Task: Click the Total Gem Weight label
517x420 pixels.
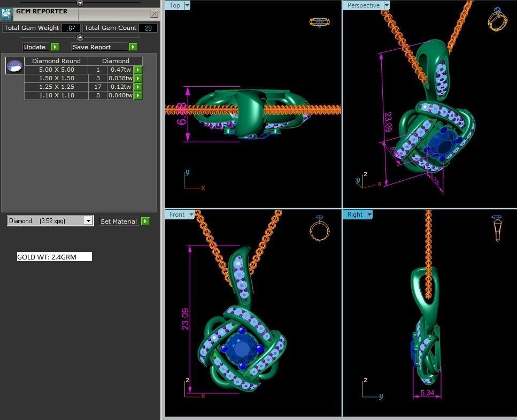Action: 32,28
